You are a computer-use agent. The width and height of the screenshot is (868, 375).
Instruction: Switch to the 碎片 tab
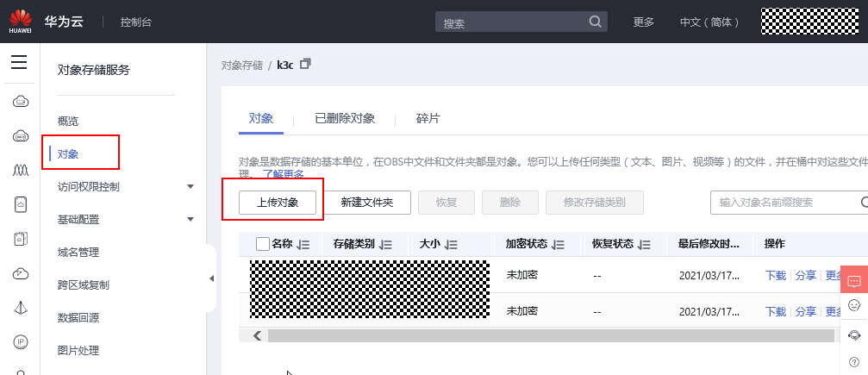click(428, 119)
